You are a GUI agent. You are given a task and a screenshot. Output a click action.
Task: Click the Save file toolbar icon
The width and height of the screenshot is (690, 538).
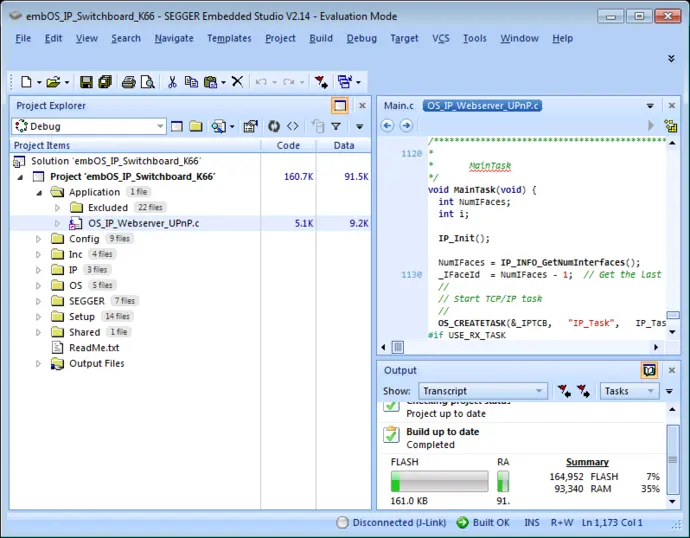coord(86,82)
